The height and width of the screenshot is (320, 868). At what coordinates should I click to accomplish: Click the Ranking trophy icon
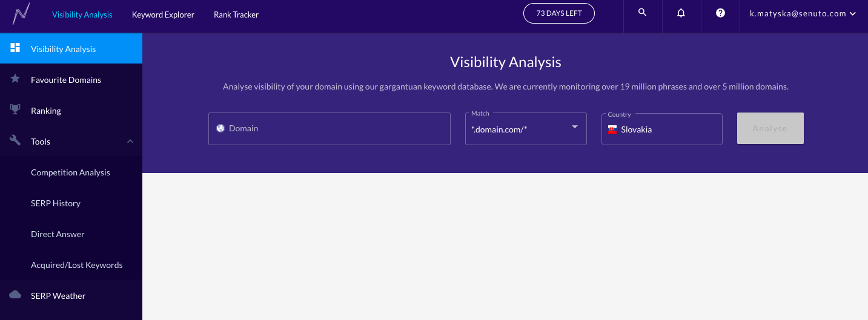[15, 110]
